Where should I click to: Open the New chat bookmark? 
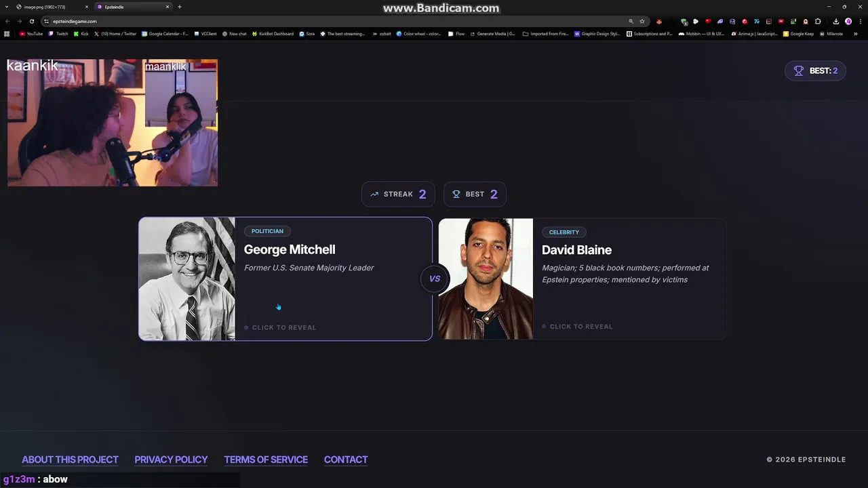(x=235, y=33)
